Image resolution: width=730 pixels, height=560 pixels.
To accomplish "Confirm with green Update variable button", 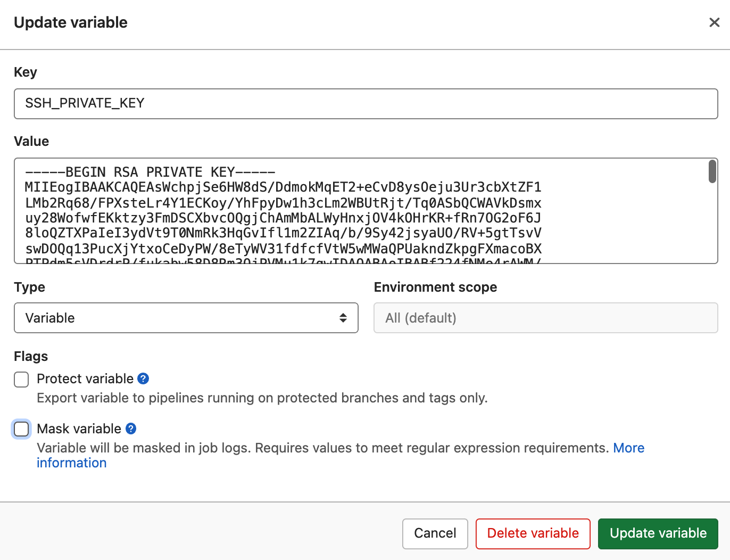I will point(658,533).
